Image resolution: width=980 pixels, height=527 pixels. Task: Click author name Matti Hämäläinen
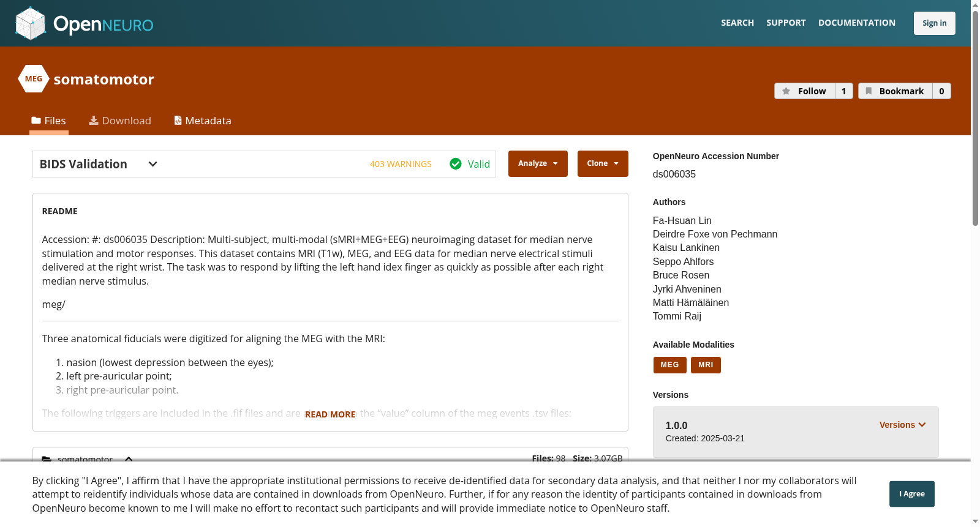coord(691,302)
